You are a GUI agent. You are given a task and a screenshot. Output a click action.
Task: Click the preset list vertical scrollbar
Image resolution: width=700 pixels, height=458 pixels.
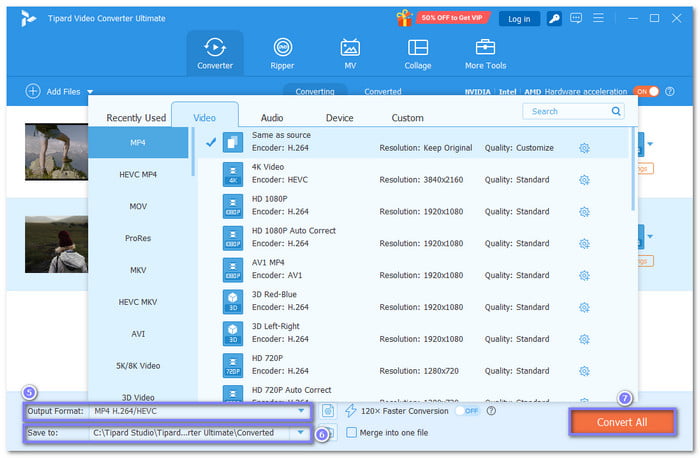633,170
